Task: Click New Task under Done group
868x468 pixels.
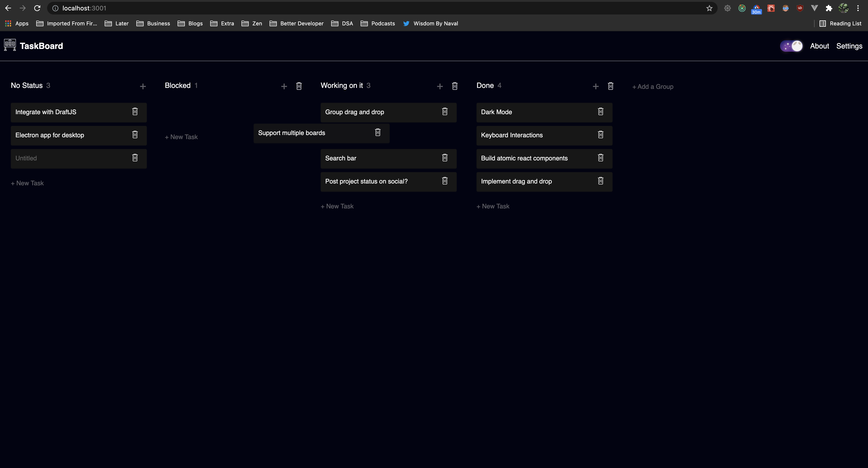Action: [493, 206]
